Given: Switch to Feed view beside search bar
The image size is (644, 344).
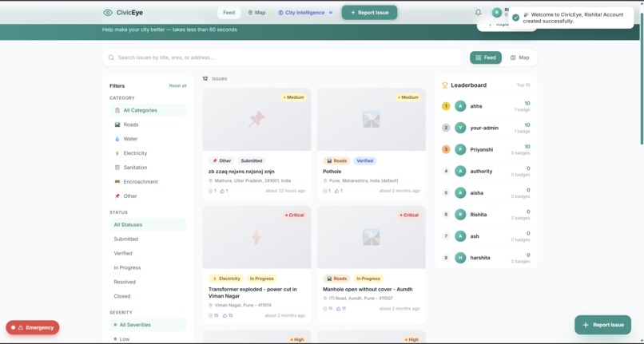Looking at the screenshot, I should coord(486,58).
